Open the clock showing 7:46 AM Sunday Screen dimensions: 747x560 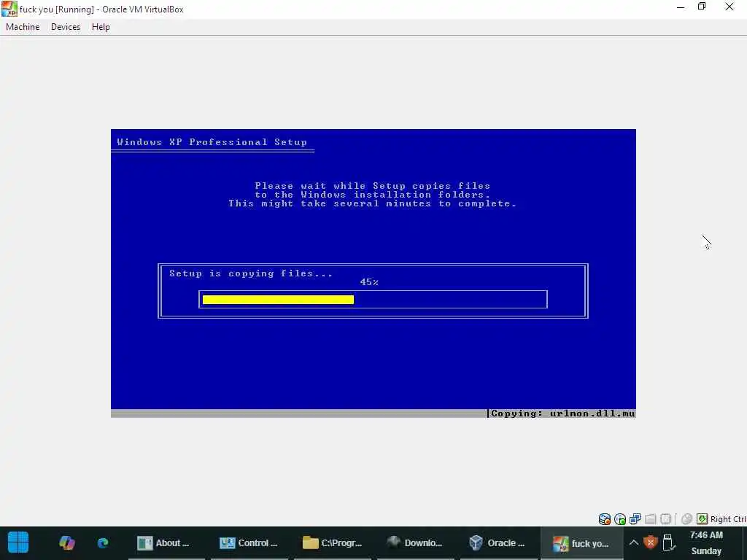point(706,542)
